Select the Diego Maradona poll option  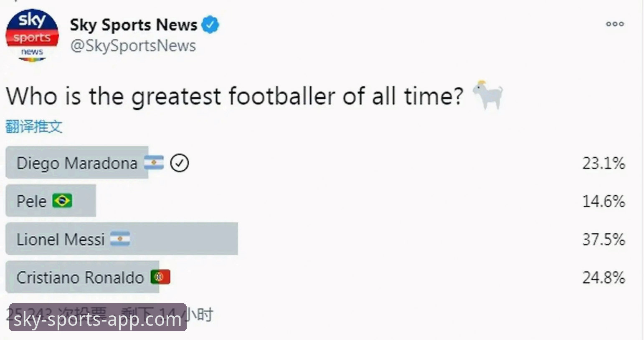coord(316,163)
